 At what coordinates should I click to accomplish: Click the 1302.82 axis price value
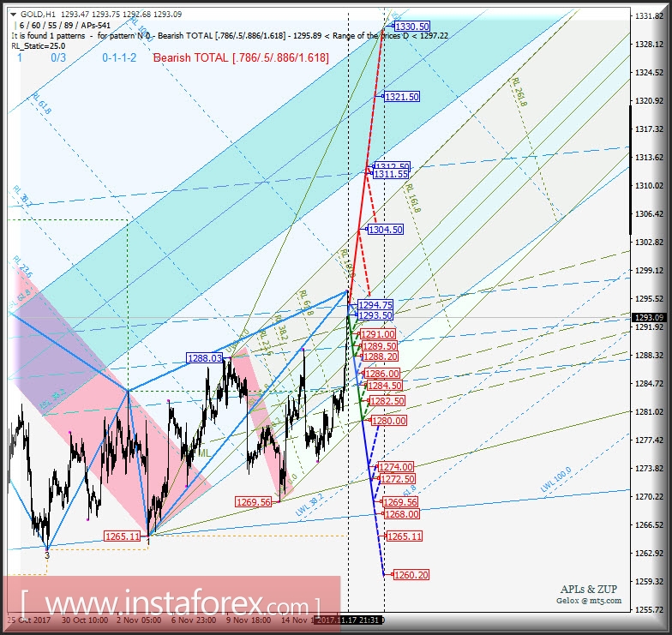click(x=649, y=242)
